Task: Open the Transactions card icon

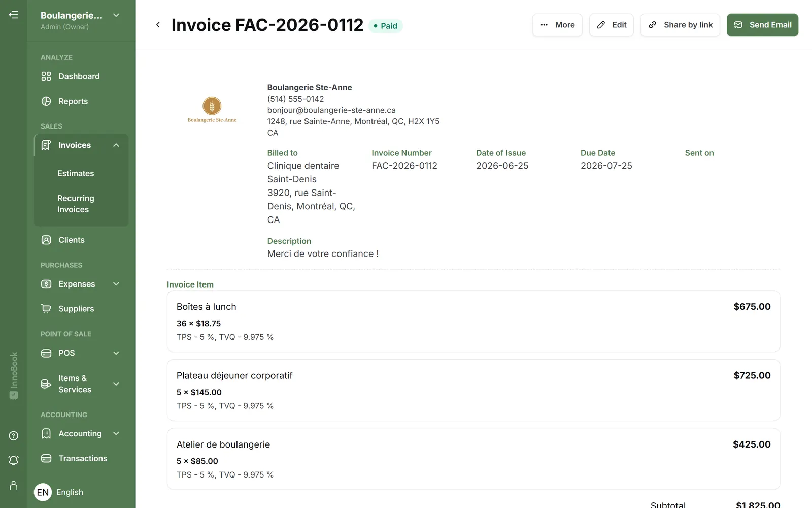Action: (x=46, y=458)
